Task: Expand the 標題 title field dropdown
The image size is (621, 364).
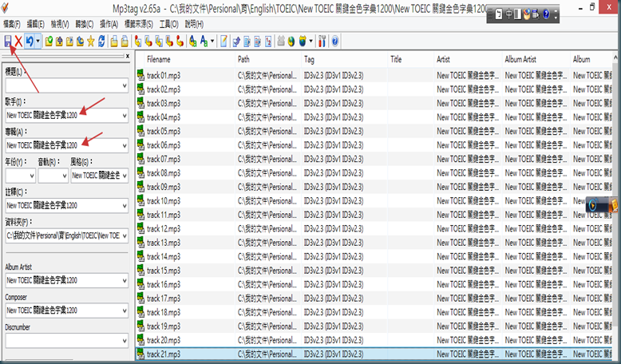Action: (125, 85)
